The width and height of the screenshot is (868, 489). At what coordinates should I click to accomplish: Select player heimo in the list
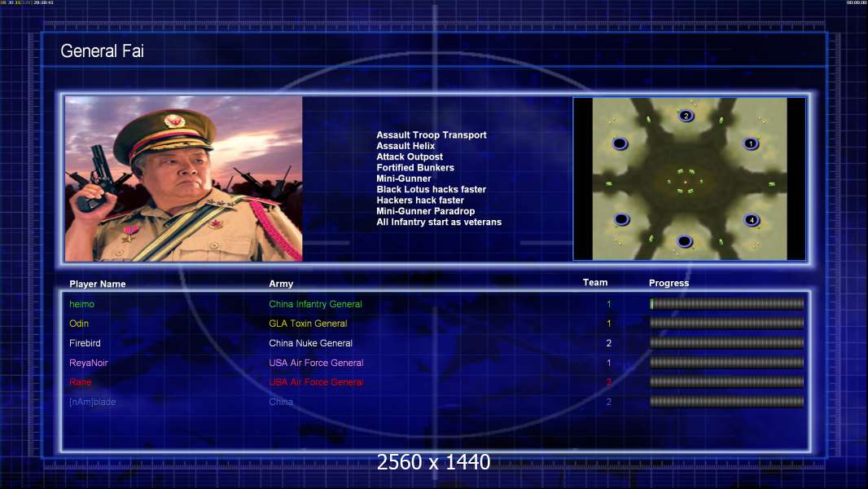coord(81,304)
